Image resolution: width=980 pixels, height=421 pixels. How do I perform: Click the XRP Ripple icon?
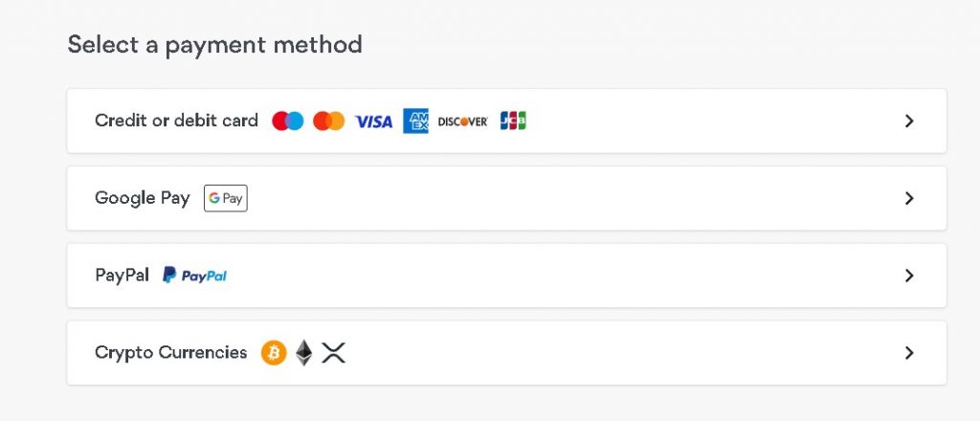click(334, 353)
